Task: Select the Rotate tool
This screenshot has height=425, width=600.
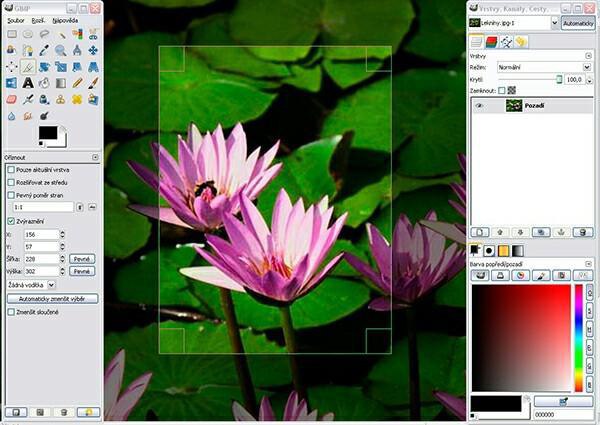Action: [44, 67]
